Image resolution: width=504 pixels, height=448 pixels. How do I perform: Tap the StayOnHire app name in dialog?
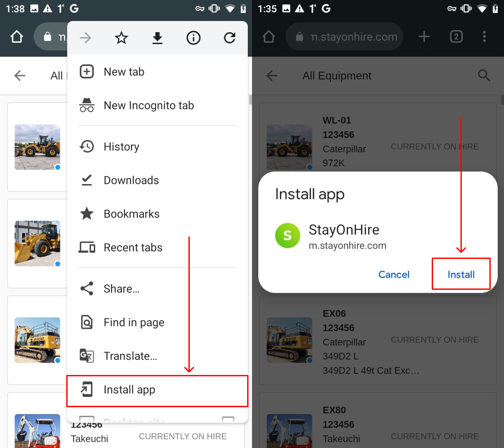(344, 230)
